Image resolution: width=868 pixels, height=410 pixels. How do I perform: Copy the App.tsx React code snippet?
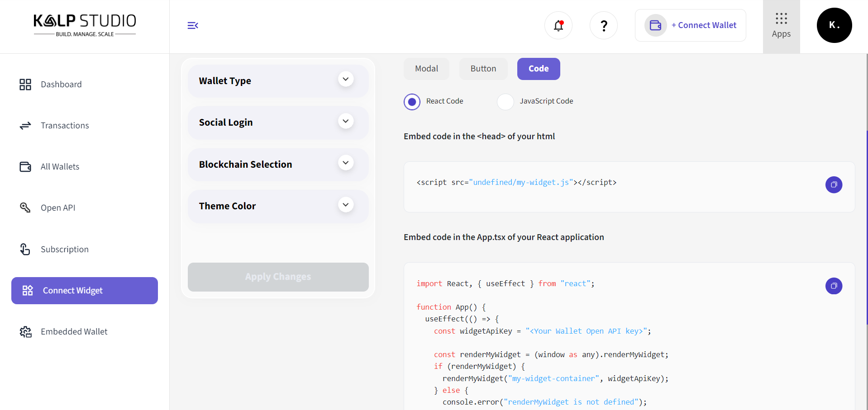(x=834, y=286)
